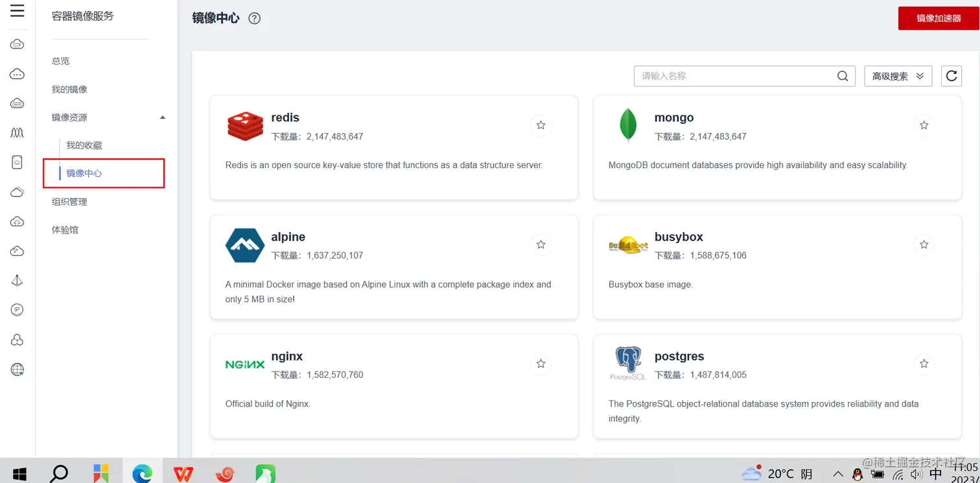The image size is (980, 483).
Task: Click the QQ penguin tray icon
Action: tap(857, 475)
